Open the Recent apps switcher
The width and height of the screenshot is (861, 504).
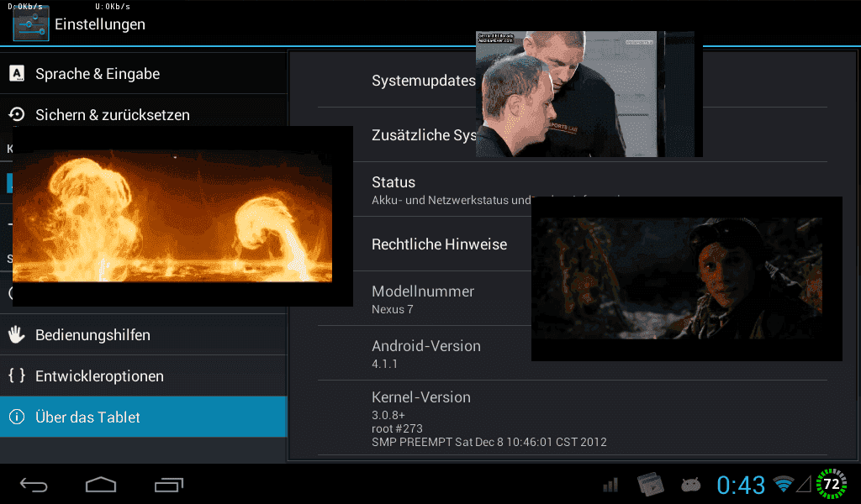(x=168, y=485)
